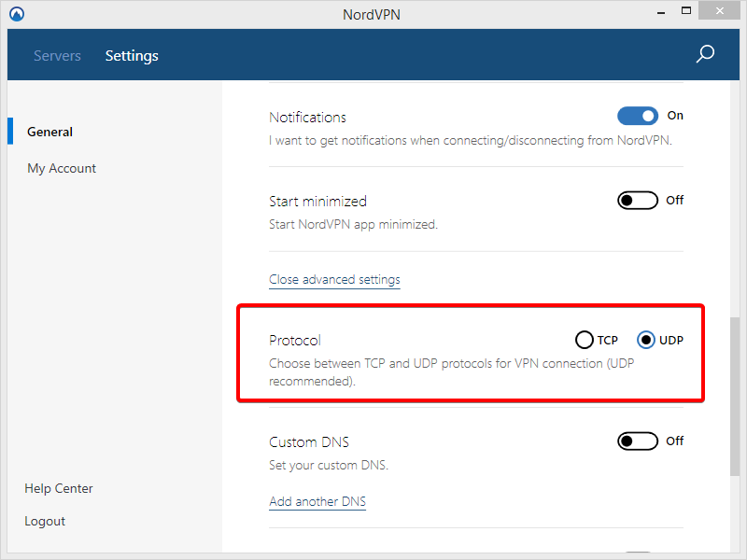
Task: Click the 'Set your custom DNS.' description
Action: coord(329,465)
